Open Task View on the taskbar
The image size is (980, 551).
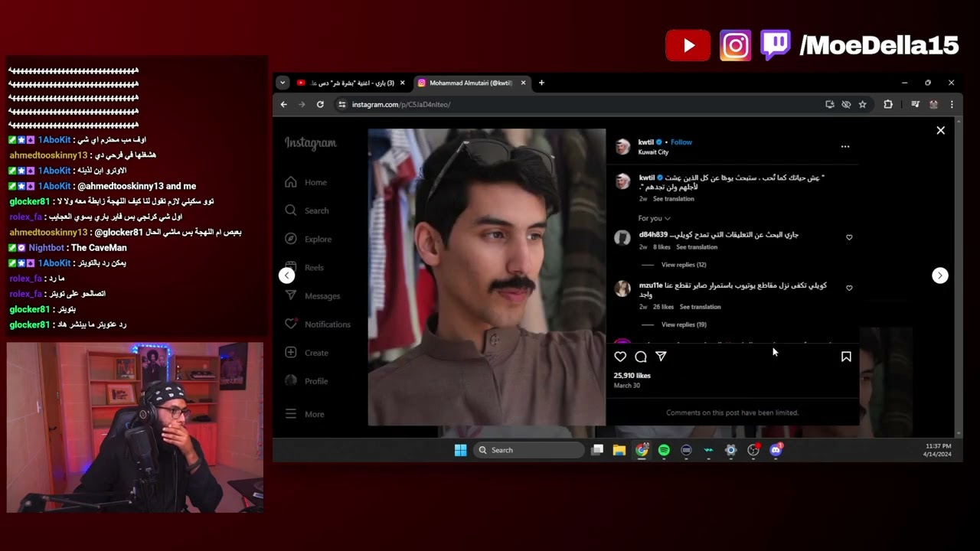pyautogui.click(x=597, y=450)
